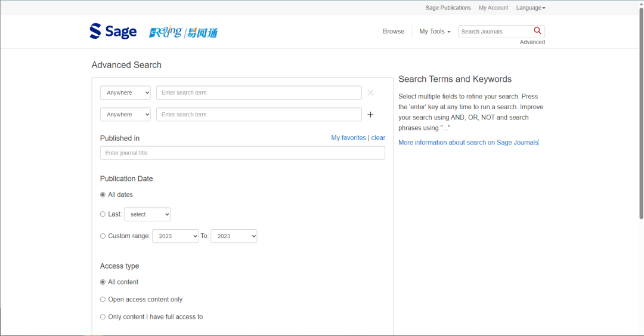This screenshot has width=644, height=336.
Task: Click the Enter journal title field
Action: pyautogui.click(x=242, y=153)
